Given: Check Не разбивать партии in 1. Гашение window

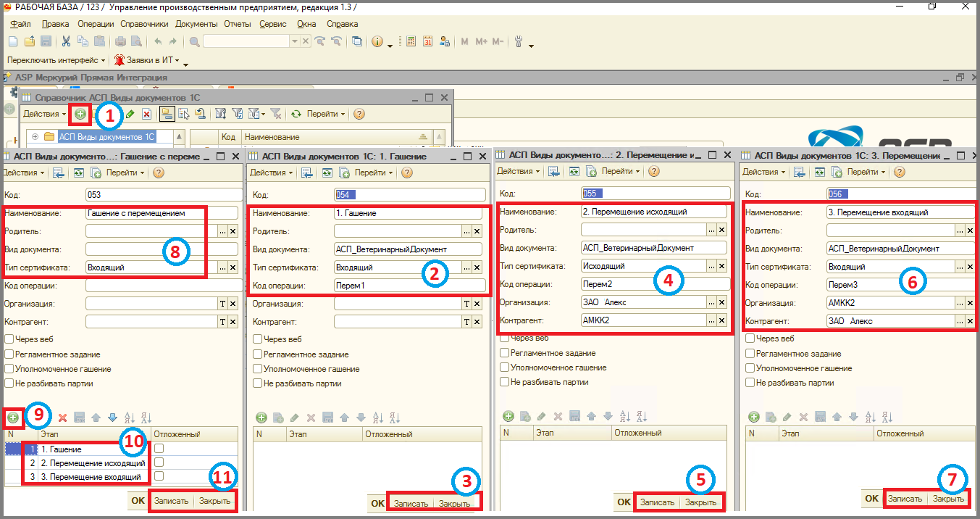Looking at the screenshot, I should (x=258, y=384).
